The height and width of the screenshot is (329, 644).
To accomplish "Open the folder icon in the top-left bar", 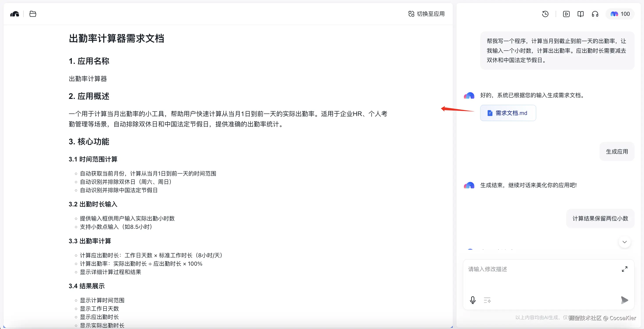I will (x=32, y=14).
